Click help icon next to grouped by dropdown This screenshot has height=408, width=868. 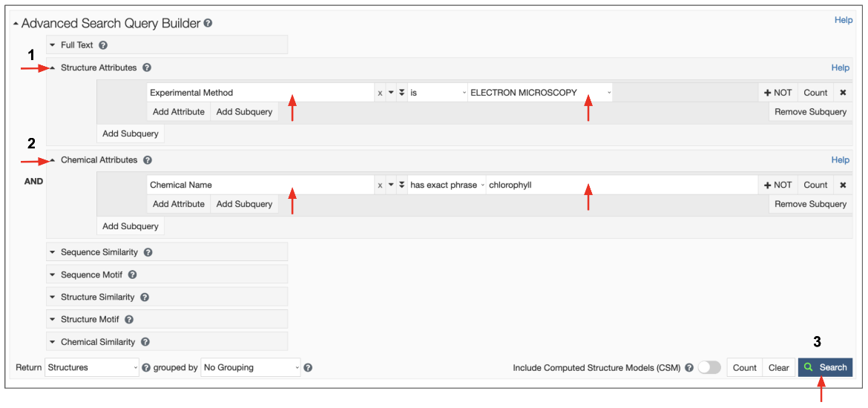pos(308,367)
